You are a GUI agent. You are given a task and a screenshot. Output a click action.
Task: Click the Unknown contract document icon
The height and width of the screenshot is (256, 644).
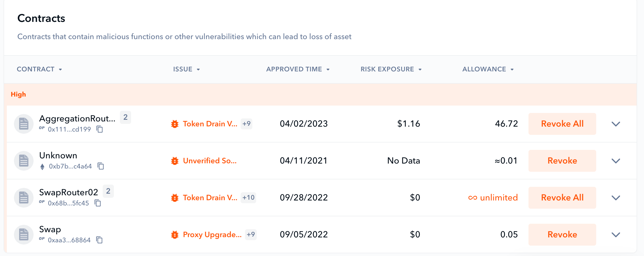[24, 161]
